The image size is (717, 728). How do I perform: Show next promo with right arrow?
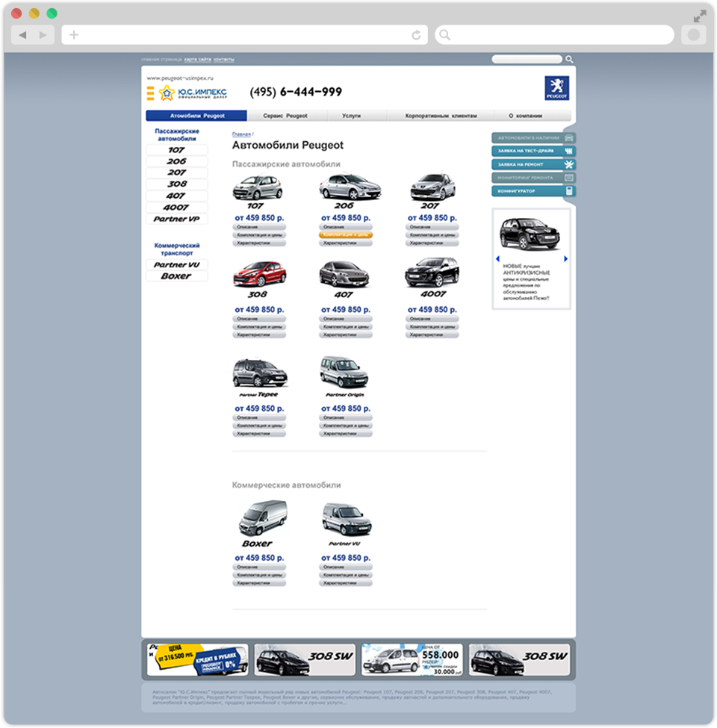[x=565, y=258]
